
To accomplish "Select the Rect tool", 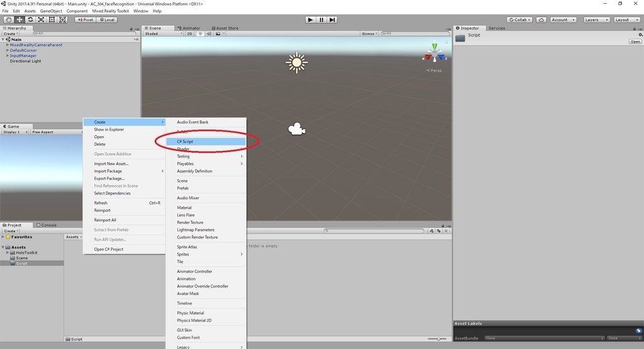I will tap(52, 19).
